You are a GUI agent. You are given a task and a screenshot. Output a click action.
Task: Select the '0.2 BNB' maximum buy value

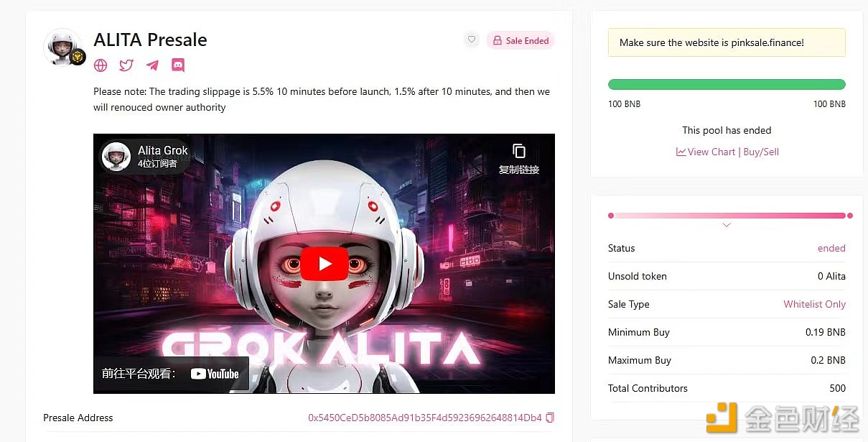(828, 360)
